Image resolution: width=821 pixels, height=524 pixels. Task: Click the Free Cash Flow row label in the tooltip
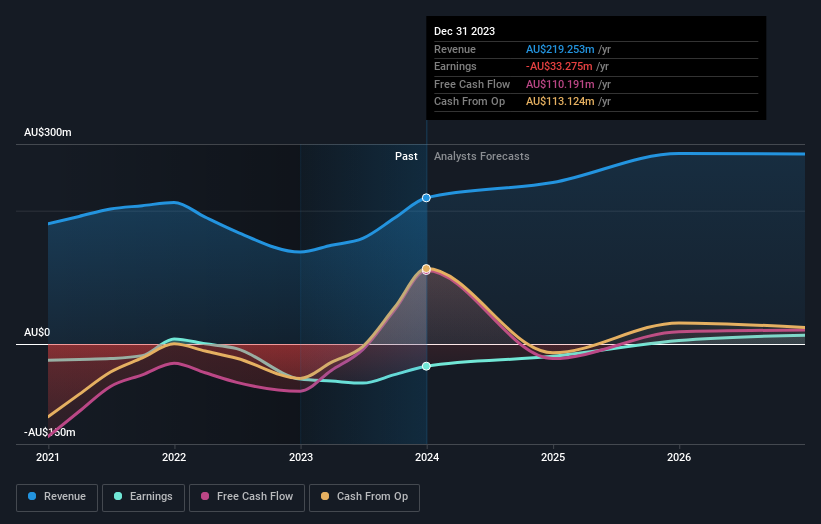(472, 84)
